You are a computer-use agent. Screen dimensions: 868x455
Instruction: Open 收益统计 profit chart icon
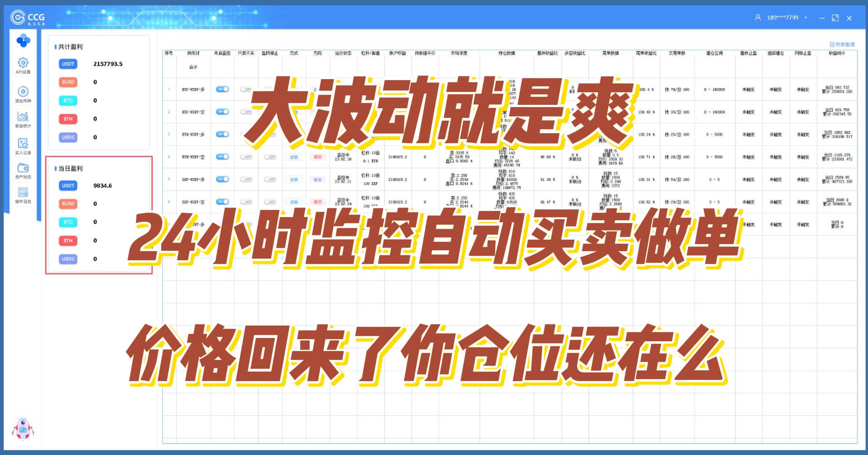click(x=23, y=117)
